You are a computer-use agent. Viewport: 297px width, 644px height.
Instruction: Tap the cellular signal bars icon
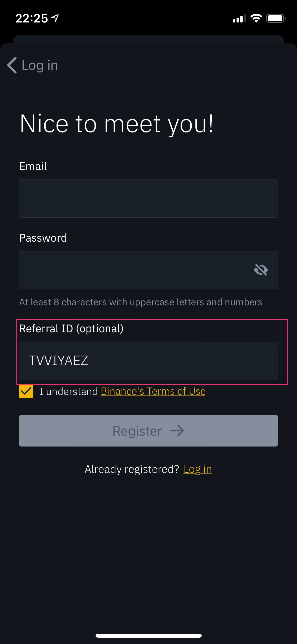click(x=239, y=19)
